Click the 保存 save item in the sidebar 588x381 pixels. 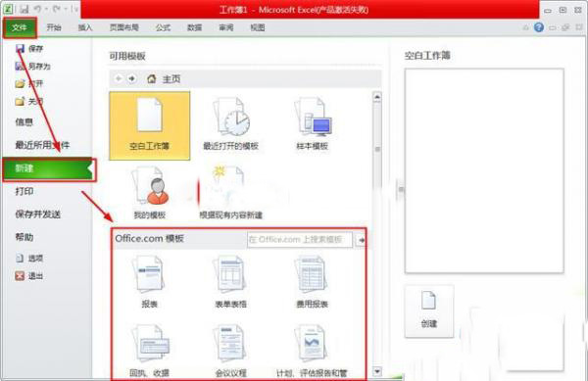click(x=29, y=48)
